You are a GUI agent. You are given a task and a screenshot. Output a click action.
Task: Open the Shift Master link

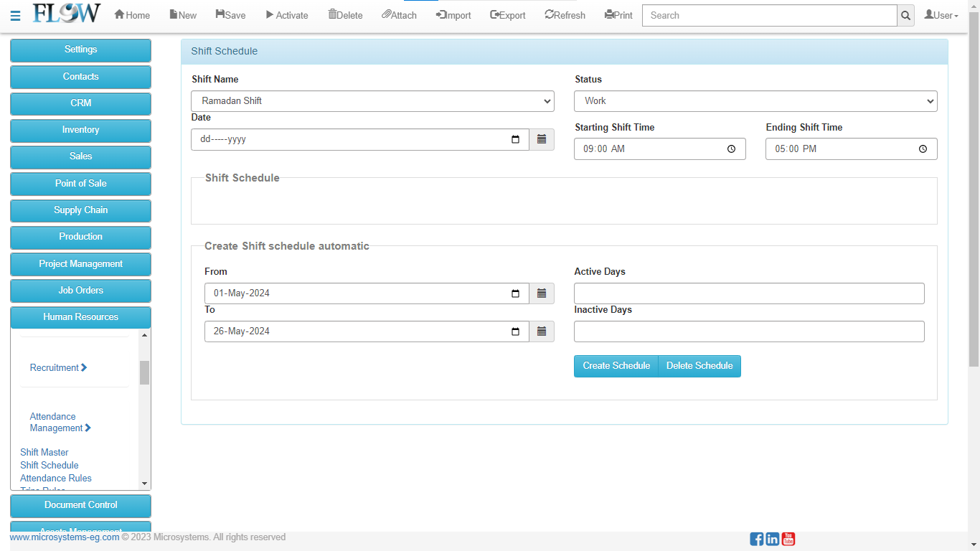pyautogui.click(x=44, y=453)
